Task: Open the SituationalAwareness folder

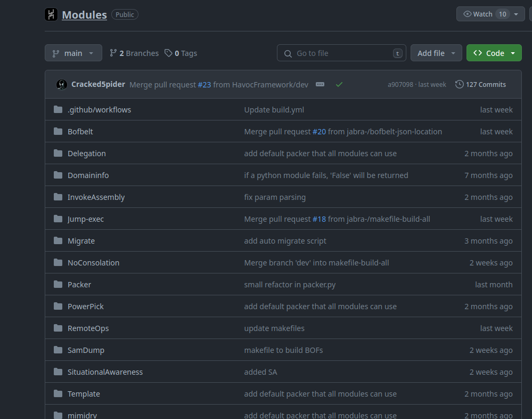Action: [105, 372]
